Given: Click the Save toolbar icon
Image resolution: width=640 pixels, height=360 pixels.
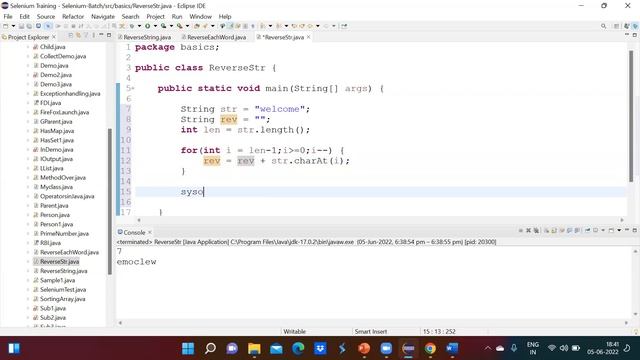Looking at the screenshot, I should coord(21,26).
